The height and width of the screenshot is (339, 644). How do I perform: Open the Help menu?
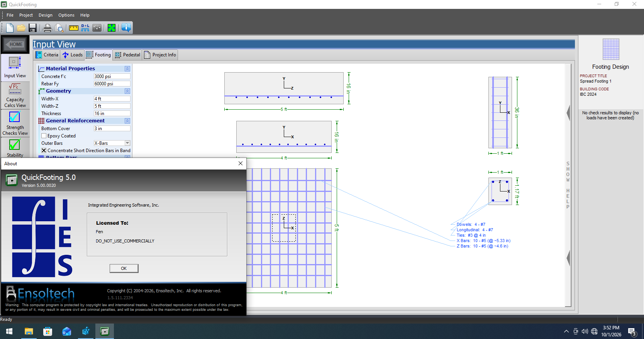(85, 15)
